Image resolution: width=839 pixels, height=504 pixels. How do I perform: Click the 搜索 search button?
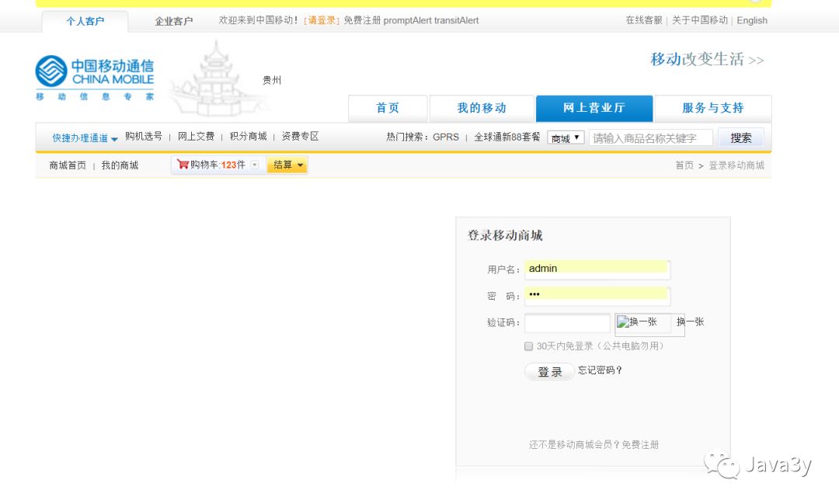click(740, 138)
